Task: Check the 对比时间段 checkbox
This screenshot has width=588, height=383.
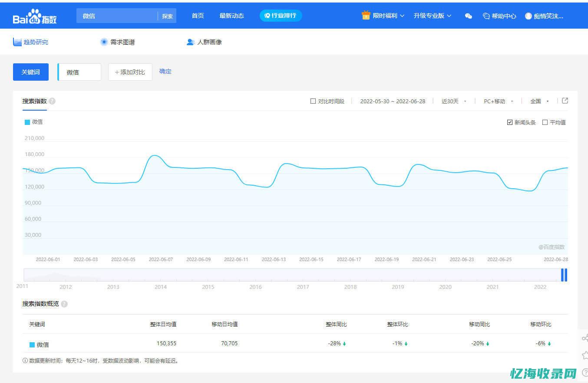Action: (313, 101)
